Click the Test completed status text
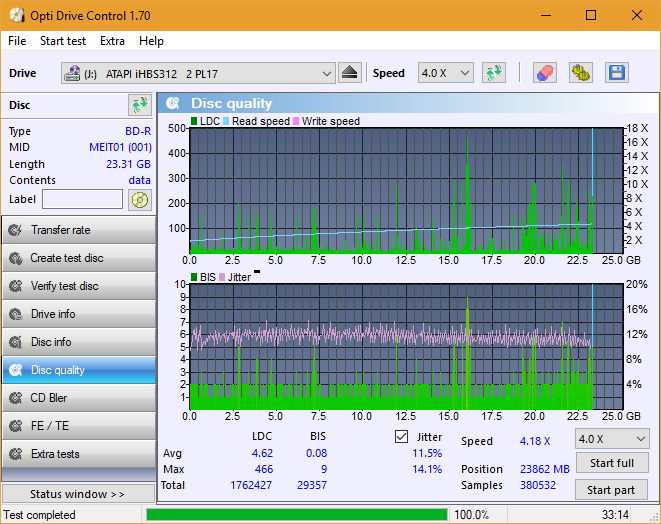The width and height of the screenshot is (661, 524). click(x=40, y=515)
